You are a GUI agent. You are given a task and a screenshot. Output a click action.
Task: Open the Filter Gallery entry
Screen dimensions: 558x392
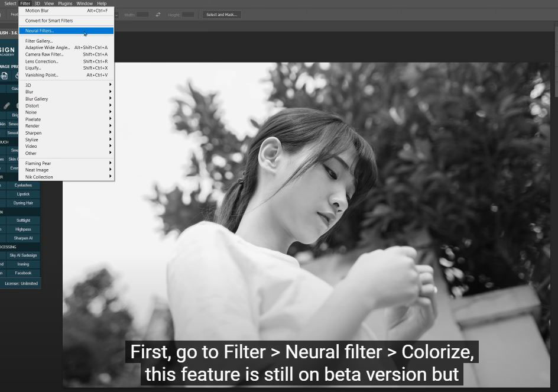point(38,41)
